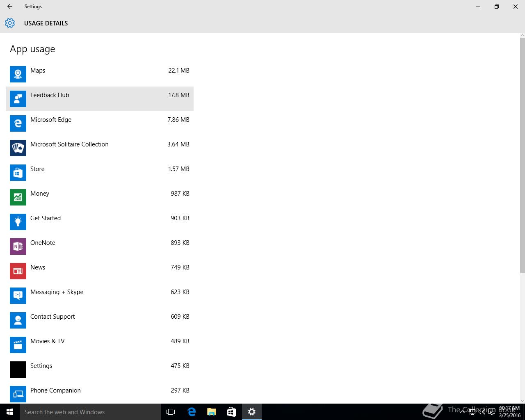Click the 1.57 MB usage value
Viewport: 525px width, 420px height.
179,169
